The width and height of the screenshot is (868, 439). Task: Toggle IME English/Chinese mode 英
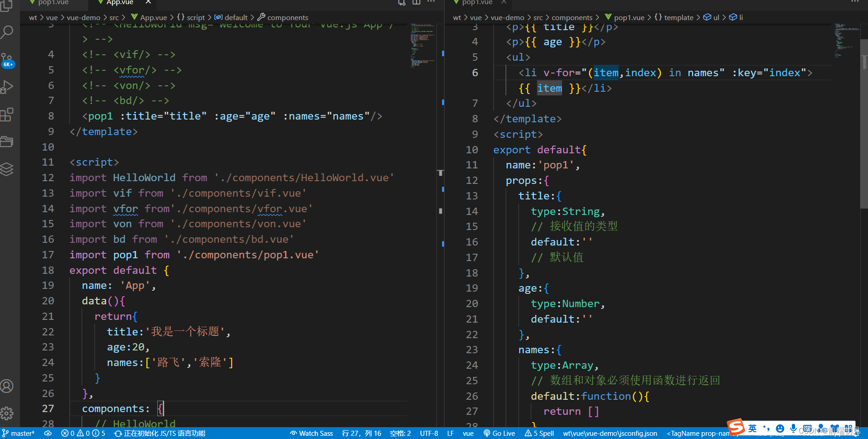[752, 428]
